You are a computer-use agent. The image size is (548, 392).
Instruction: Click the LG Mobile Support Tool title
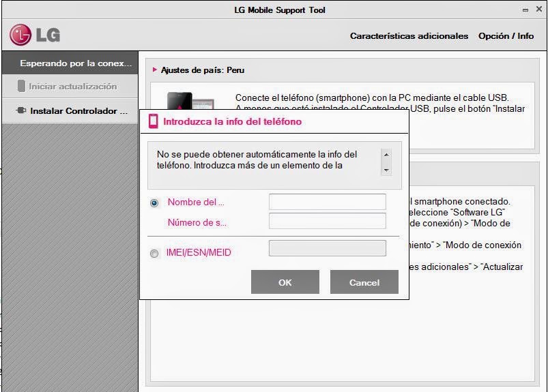tap(280, 10)
